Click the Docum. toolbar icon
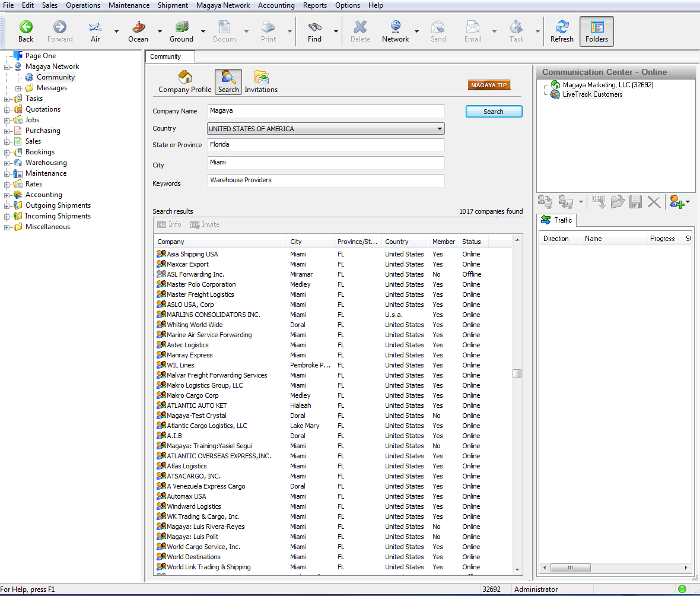Screen dimensions: 700x596 click(225, 31)
